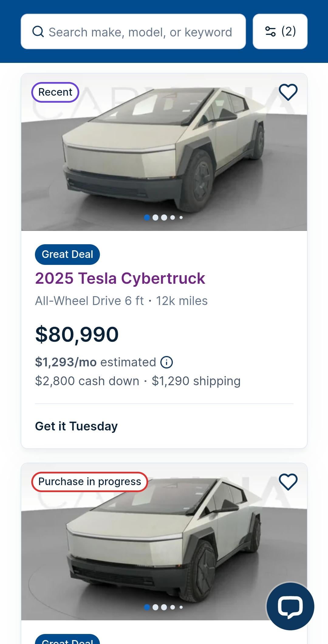Select first photo dot on second car
The image size is (328, 644).
pyautogui.click(x=147, y=607)
